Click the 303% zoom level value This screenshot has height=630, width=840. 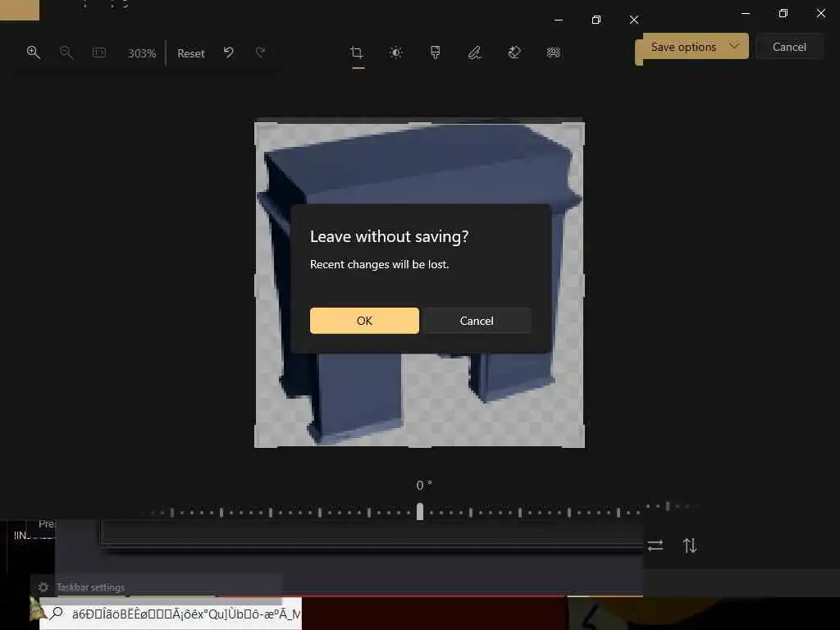pyautogui.click(x=142, y=53)
